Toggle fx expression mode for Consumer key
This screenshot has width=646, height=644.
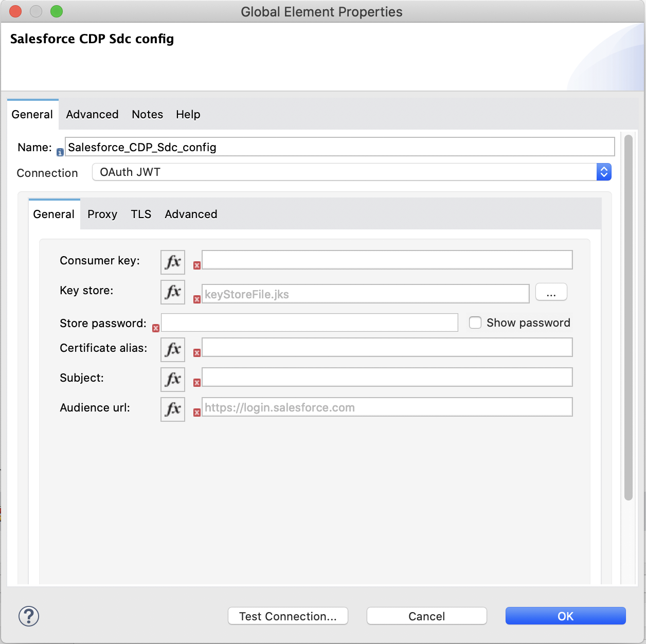coord(173,262)
